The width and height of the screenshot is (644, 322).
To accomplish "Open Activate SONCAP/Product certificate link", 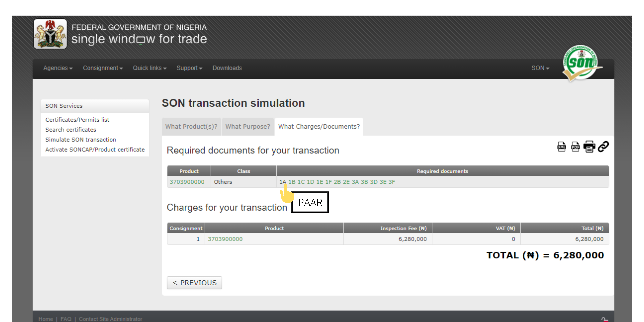I will pos(95,150).
